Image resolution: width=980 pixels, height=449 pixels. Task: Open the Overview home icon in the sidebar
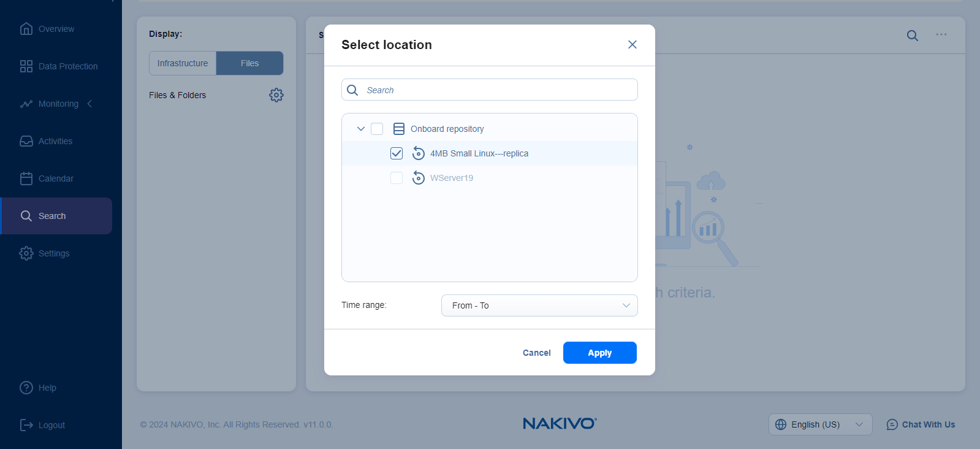click(26, 29)
